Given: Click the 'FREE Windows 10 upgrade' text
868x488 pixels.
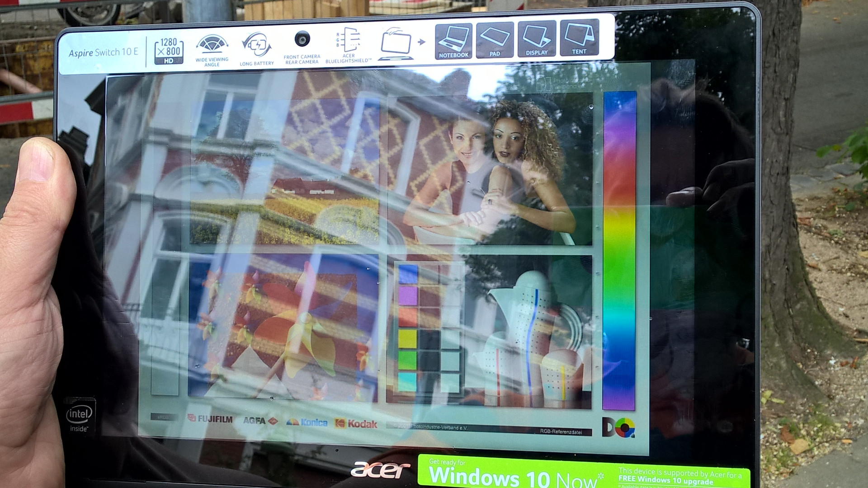Looking at the screenshot, I should (666, 480).
